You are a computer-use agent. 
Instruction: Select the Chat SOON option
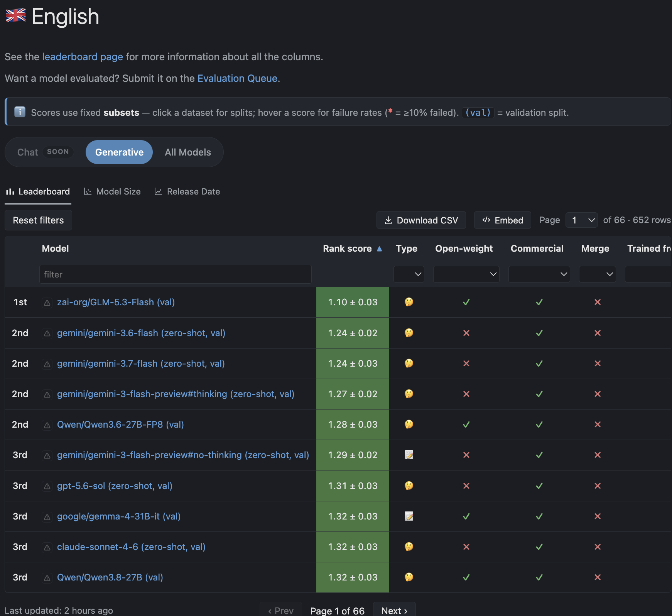click(x=43, y=152)
